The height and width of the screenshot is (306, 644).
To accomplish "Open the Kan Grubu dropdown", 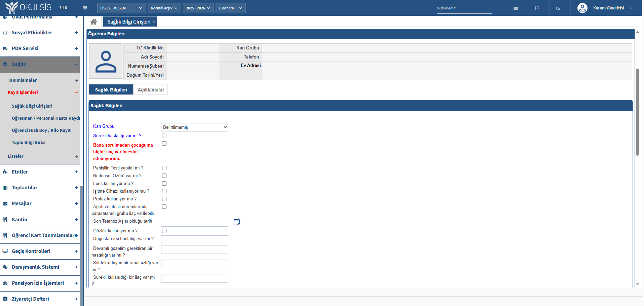I will pyautogui.click(x=194, y=127).
